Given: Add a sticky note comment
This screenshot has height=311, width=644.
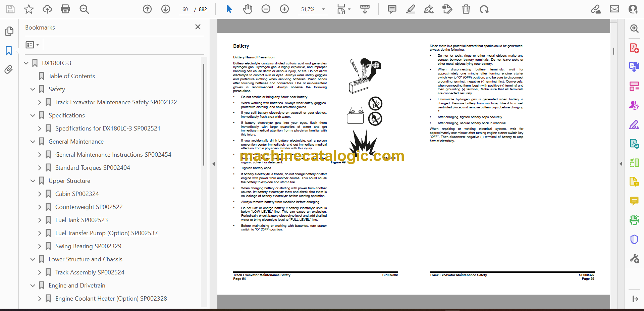Looking at the screenshot, I should (x=392, y=9).
